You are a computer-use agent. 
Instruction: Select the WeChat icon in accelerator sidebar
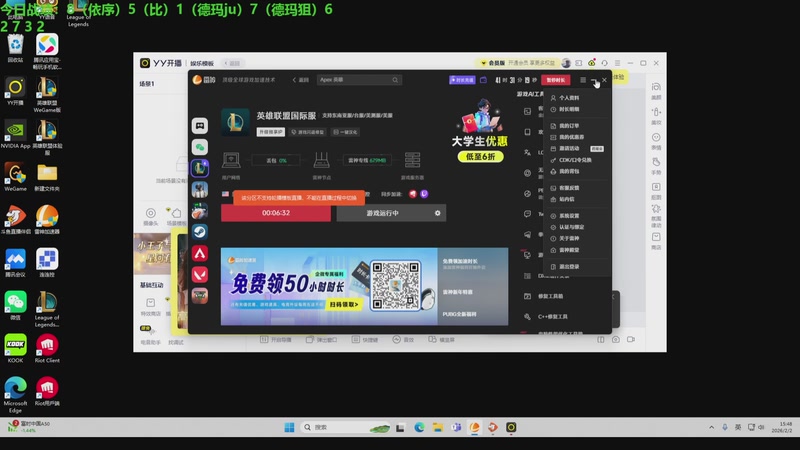pyautogui.click(x=199, y=147)
